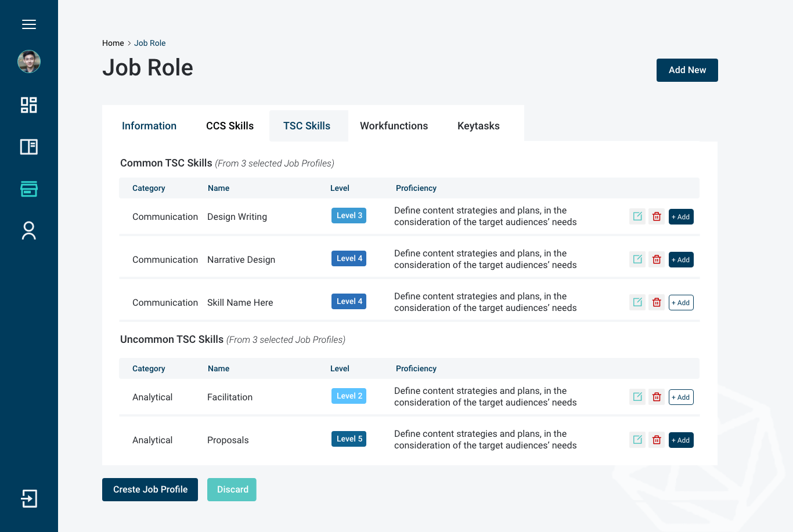Edit the Facilitation skill row
Viewport: 793px width, 532px height.
coord(637,397)
